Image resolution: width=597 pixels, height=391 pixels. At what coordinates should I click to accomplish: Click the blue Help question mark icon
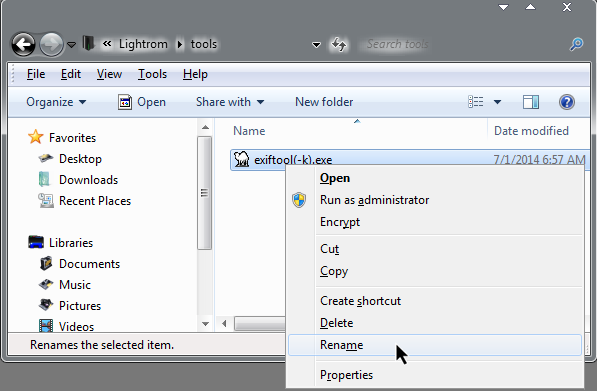point(567,102)
